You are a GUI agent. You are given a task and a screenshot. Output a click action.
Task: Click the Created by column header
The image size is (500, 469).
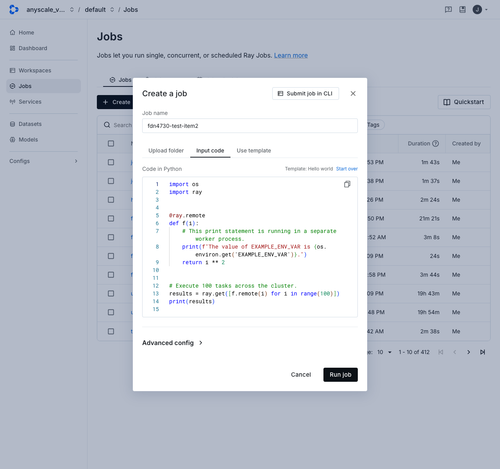[x=466, y=144]
